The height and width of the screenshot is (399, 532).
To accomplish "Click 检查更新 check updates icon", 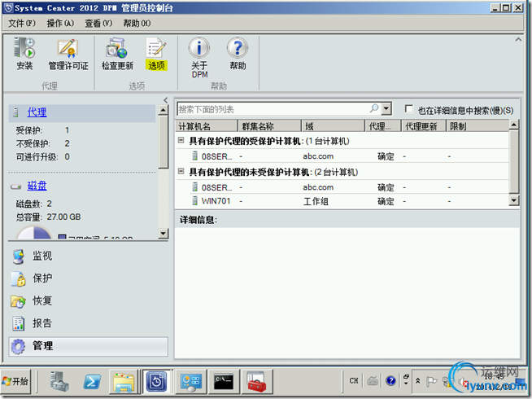I will [117, 55].
